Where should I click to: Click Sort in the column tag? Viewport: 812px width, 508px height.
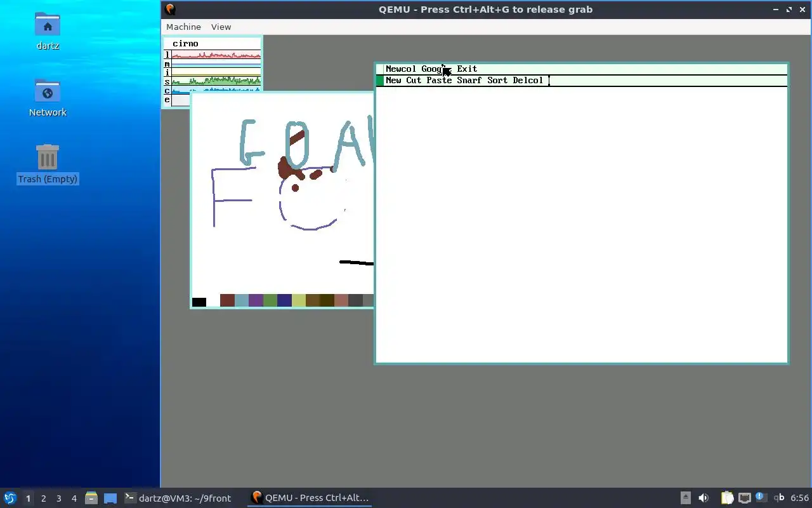point(497,80)
